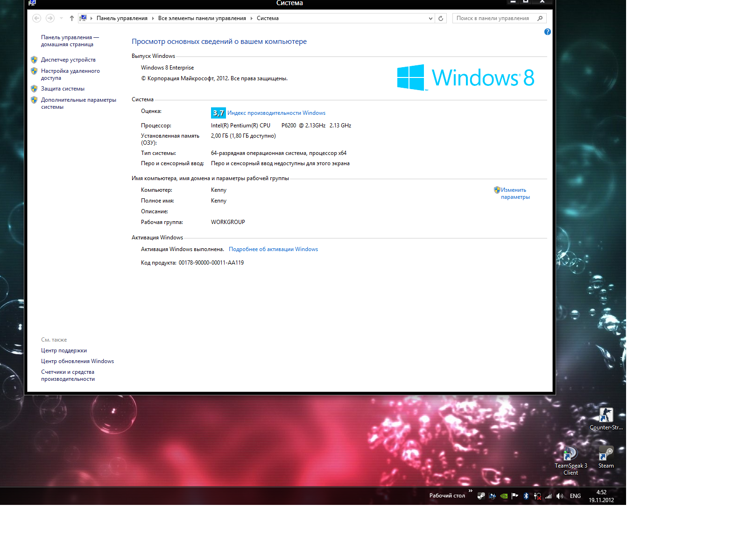Open TeamSpeak 3 Client desktop shortcut
The image size is (747, 560).
click(x=571, y=460)
